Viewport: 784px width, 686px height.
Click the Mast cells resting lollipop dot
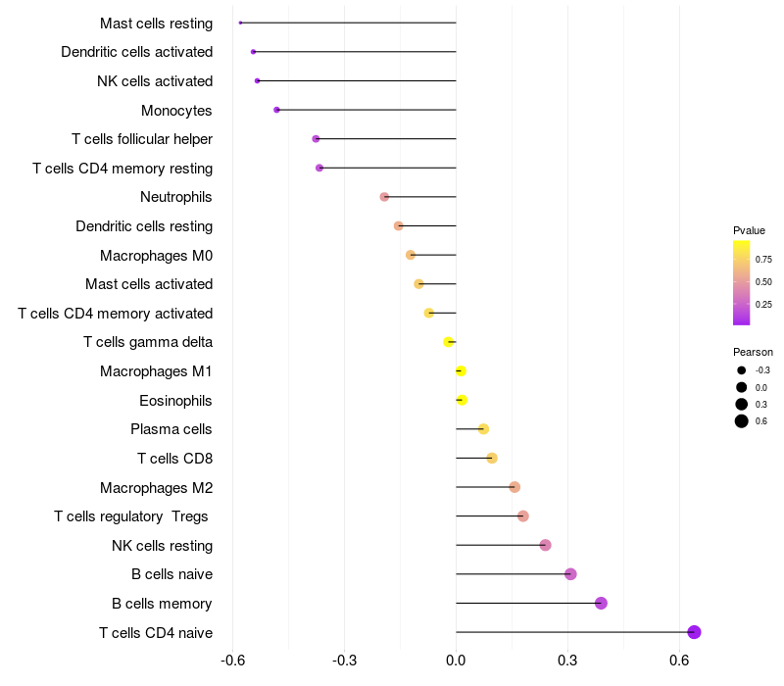(240, 23)
